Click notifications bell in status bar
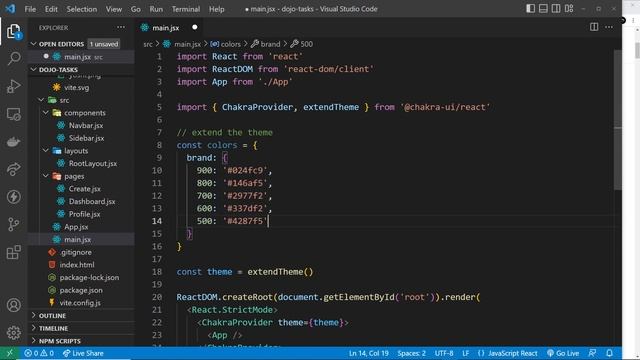Viewport: 640px width, 360px height. (x=609, y=353)
